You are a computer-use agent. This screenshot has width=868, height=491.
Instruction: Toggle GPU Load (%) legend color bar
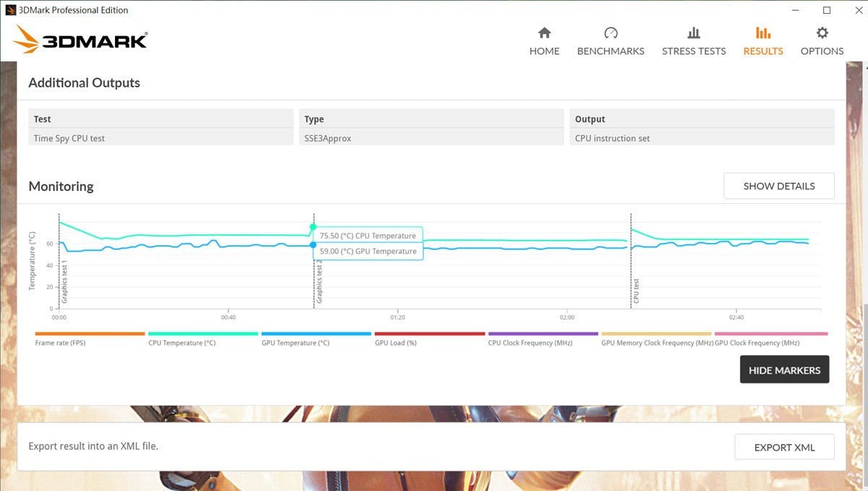point(430,333)
